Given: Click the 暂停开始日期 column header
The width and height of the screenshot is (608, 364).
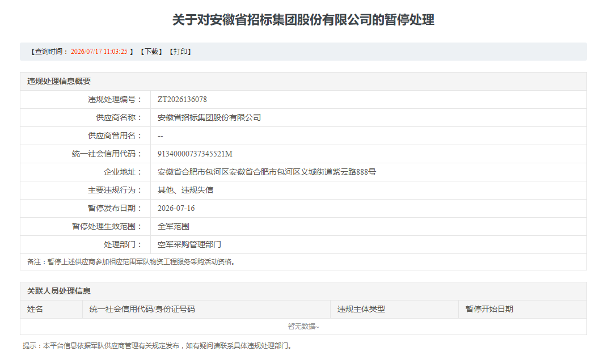Looking at the screenshot, I should pyautogui.click(x=489, y=309).
